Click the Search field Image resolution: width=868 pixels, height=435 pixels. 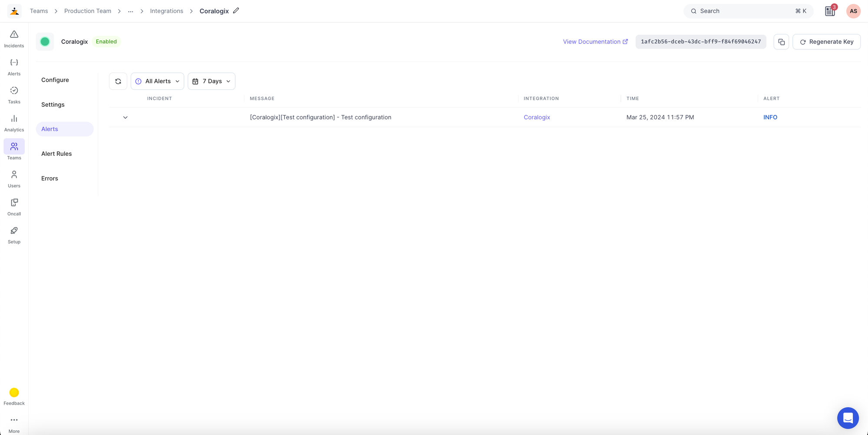[748, 11]
